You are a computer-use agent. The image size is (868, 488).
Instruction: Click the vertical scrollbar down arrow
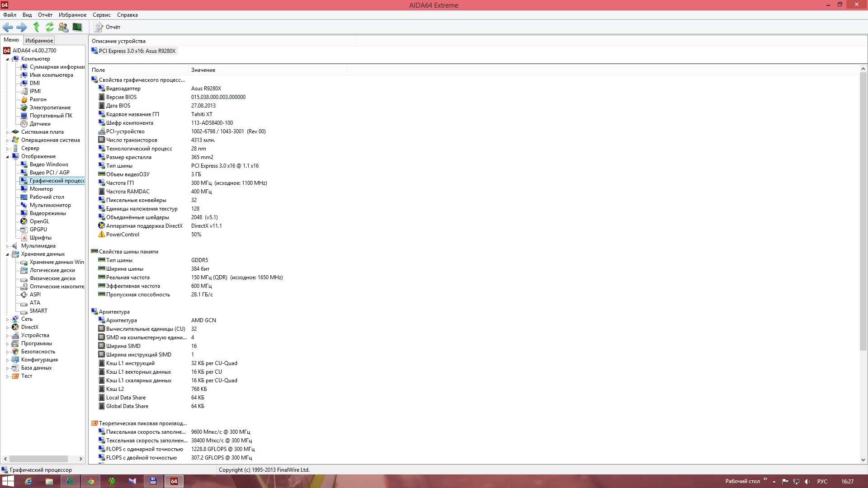click(x=863, y=460)
